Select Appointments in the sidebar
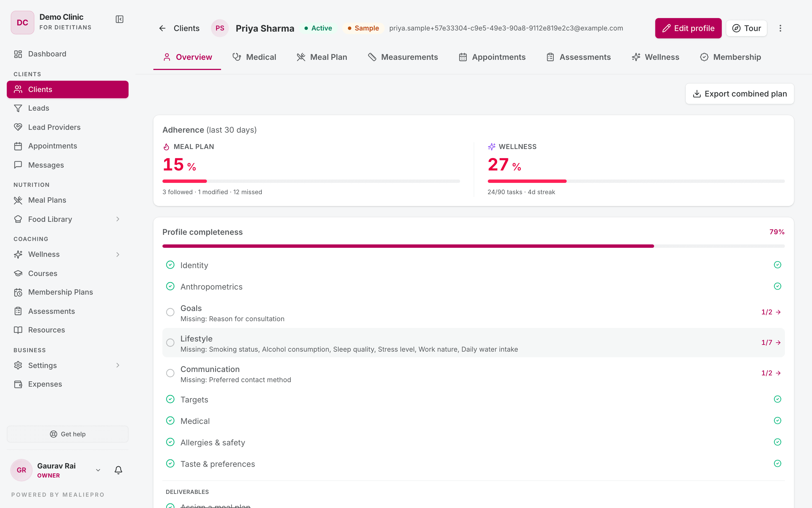812x508 pixels. [68, 146]
